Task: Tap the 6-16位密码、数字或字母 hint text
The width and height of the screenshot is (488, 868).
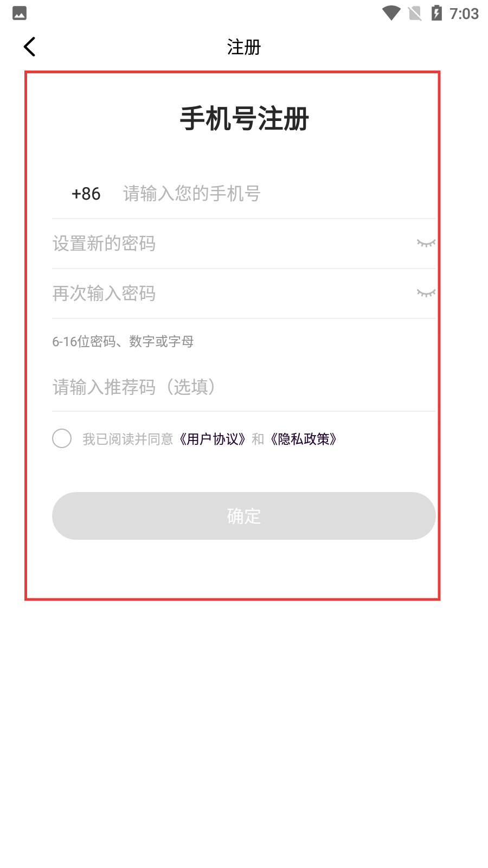Action: pos(123,341)
